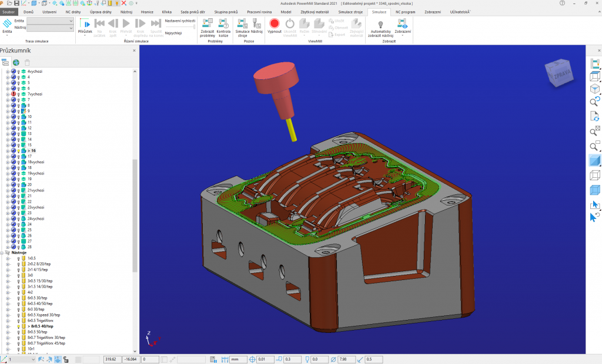Click the Entita toolpath icon in the ribbon
Viewport: 602px width, 364px height.
[x=7, y=24]
